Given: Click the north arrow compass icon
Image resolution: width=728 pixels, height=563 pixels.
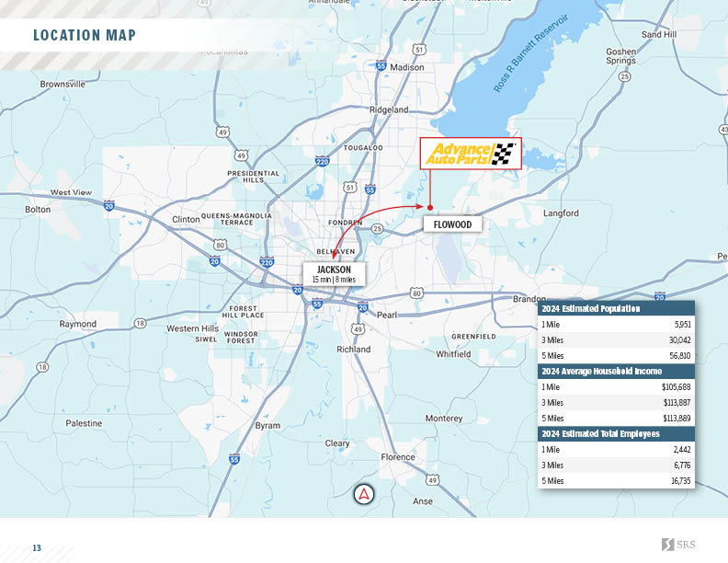Looking at the screenshot, I should click(363, 494).
